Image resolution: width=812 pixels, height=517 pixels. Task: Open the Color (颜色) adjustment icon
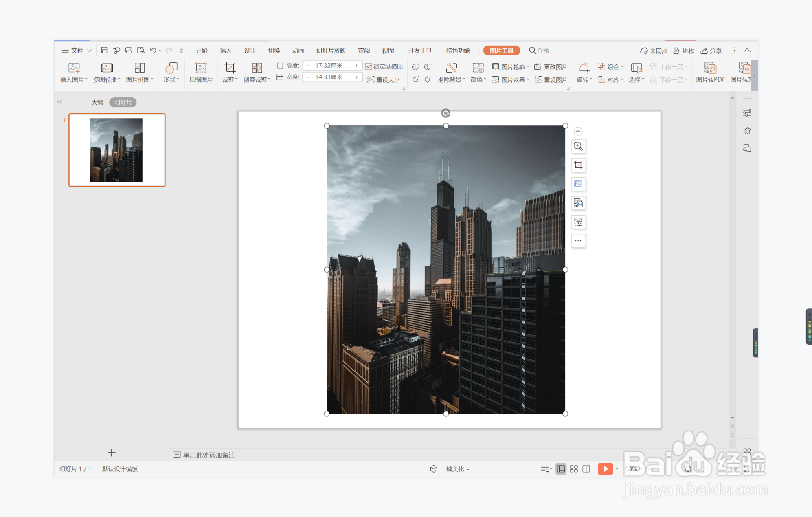[x=478, y=68]
